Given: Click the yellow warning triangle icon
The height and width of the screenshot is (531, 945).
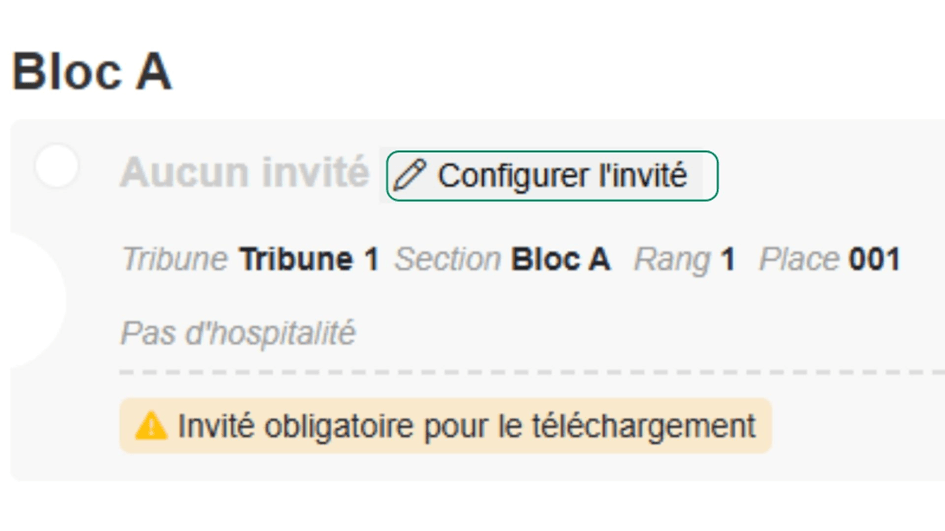Looking at the screenshot, I should pos(150,426).
